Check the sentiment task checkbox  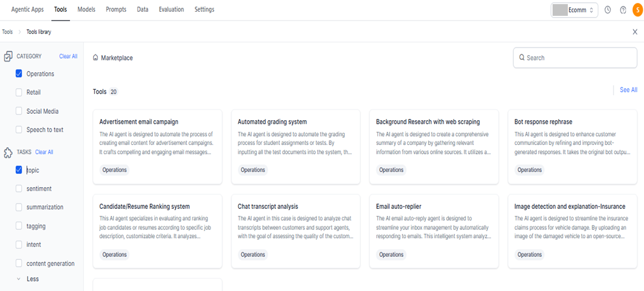(19, 189)
